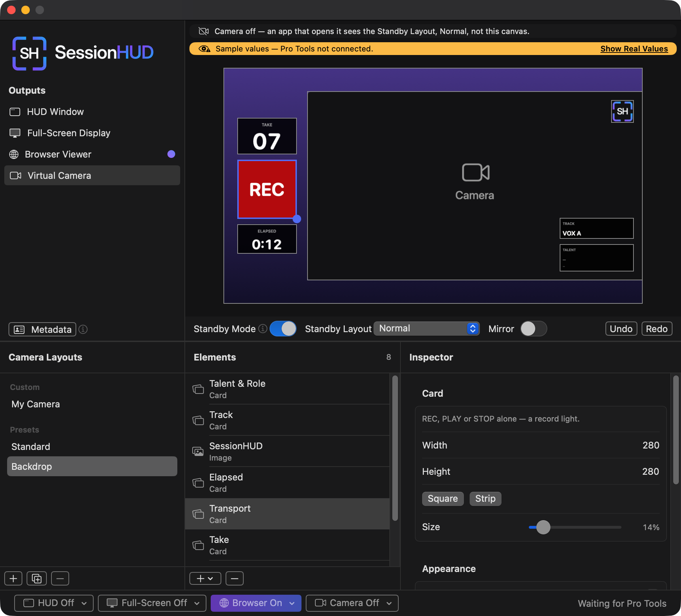This screenshot has width=681, height=616.
Task: Click the image icon of SessionHUD element
Action: (198, 451)
